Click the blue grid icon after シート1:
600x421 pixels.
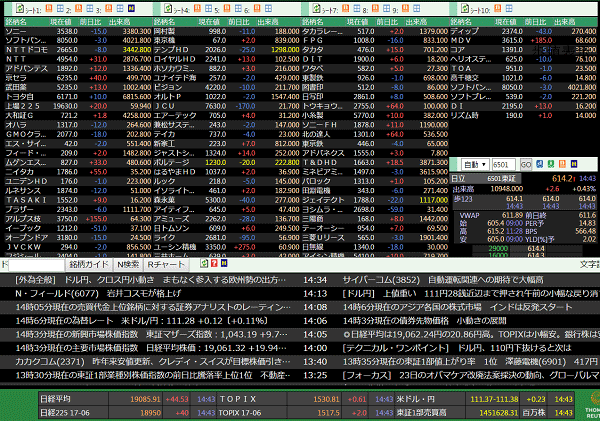click(60, 8)
